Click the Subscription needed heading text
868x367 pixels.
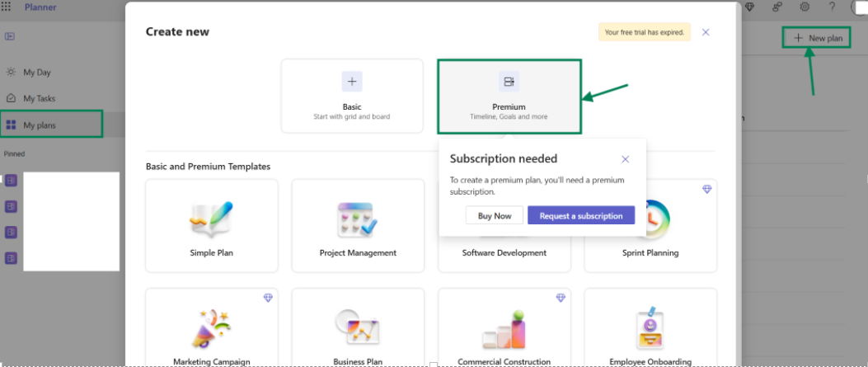coord(503,159)
